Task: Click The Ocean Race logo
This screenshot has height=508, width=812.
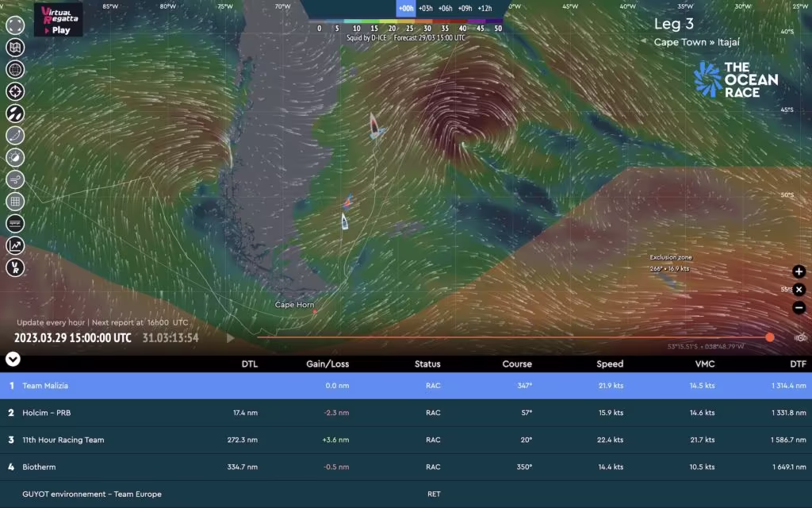Action: click(736, 79)
